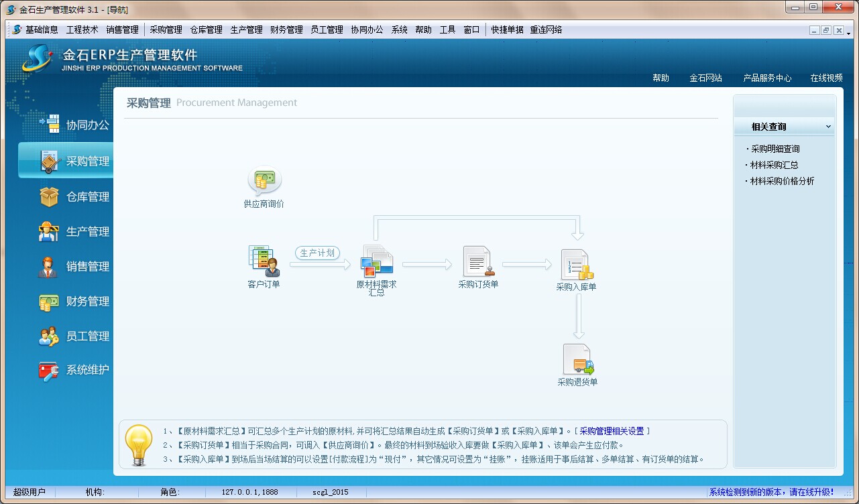Open the 供应商询价 supplier inquiry icon

coord(264,182)
